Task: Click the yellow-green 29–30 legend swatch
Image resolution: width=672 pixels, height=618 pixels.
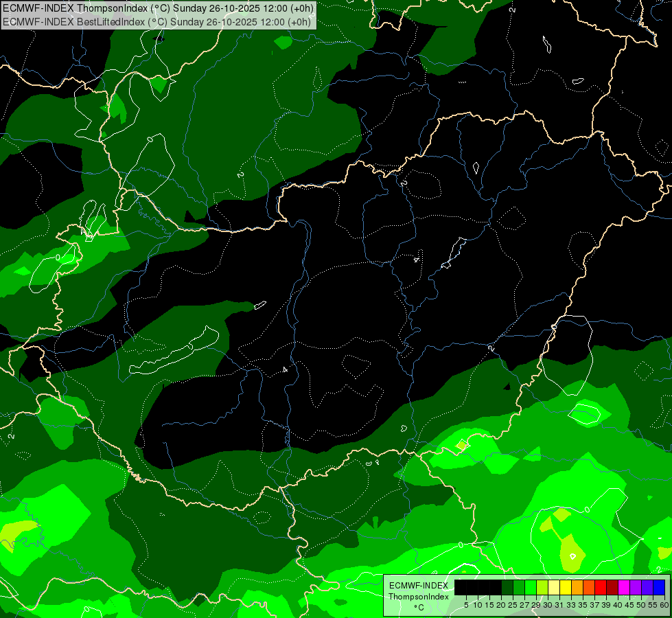Action: coord(542,587)
